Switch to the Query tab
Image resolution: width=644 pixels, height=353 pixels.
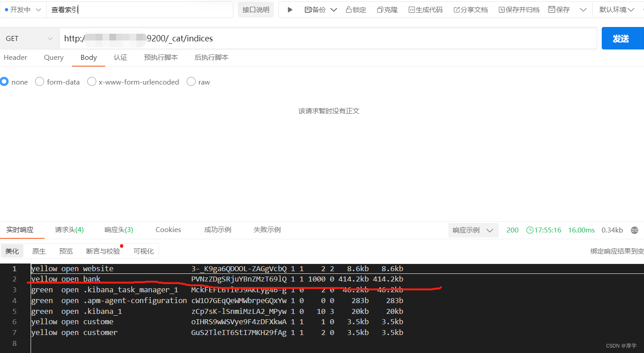pyautogui.click(x=54, y=58)
